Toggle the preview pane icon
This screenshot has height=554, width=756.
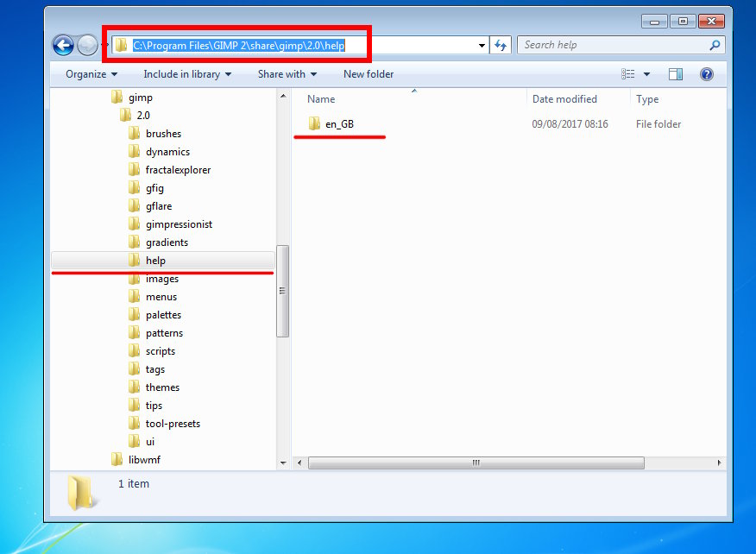pos(676,73)
